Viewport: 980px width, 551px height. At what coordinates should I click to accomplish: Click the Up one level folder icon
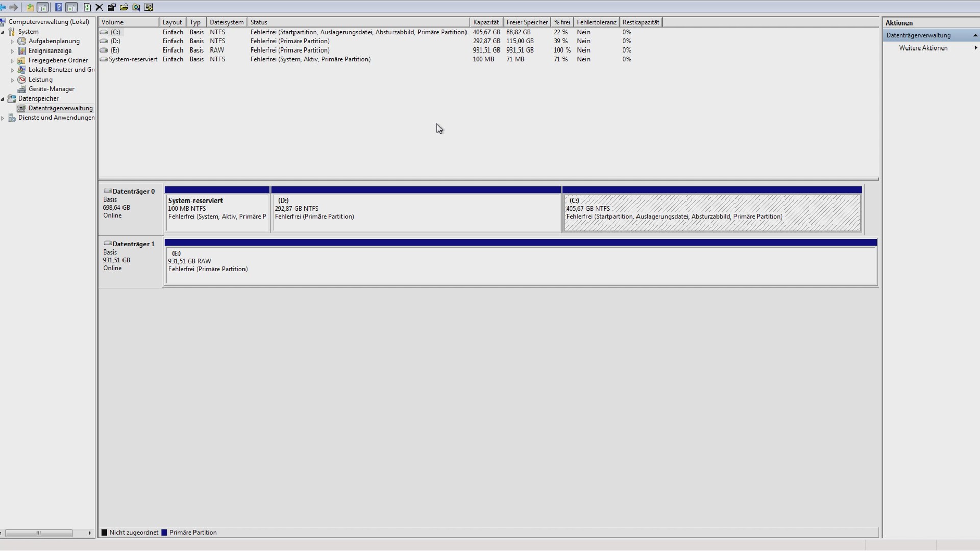click(30, 7)
